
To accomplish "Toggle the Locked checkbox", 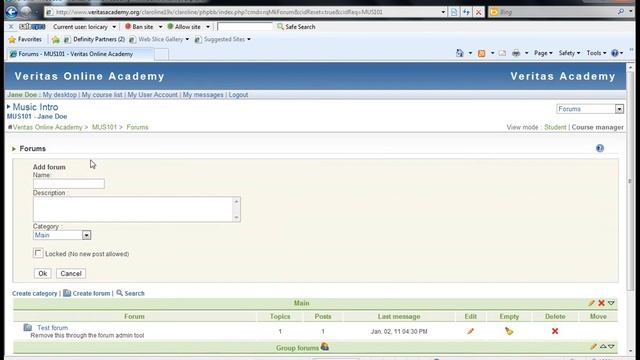I will 38,253.
